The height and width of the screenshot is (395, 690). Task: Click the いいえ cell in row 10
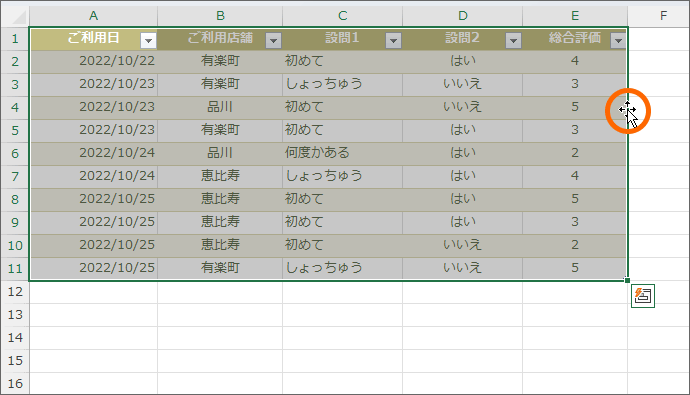pyautogui.click(x=462, y=245)
